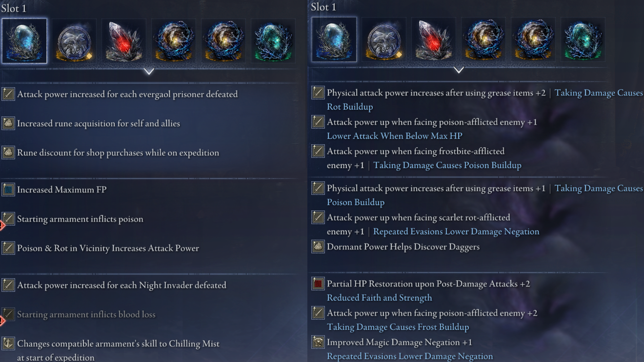The height and width of the screenshot is (362, 644).
Task: Click Taking Damage Causes Frost Buildup text
Action: tap(398, 327)
